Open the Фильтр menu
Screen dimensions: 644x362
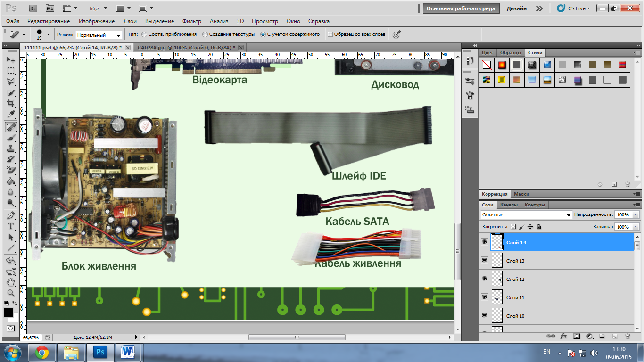(191, 21)
